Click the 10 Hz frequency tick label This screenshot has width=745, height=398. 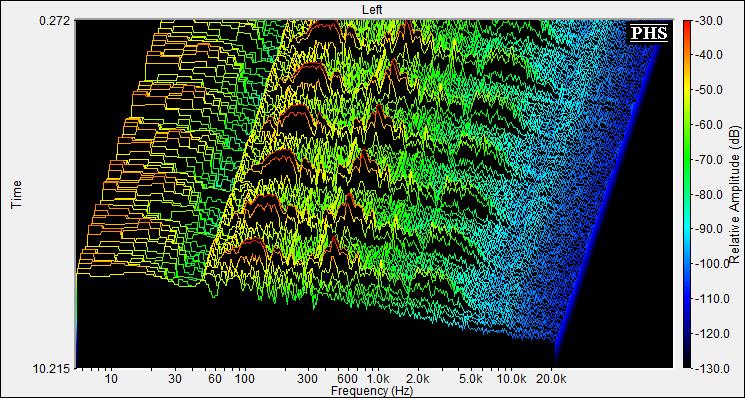click(111, 379)
